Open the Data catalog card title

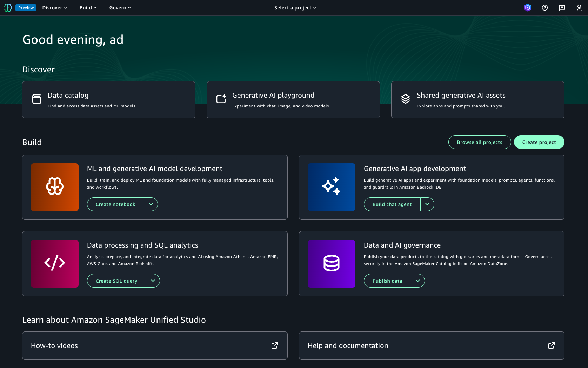tap(68, 95)
